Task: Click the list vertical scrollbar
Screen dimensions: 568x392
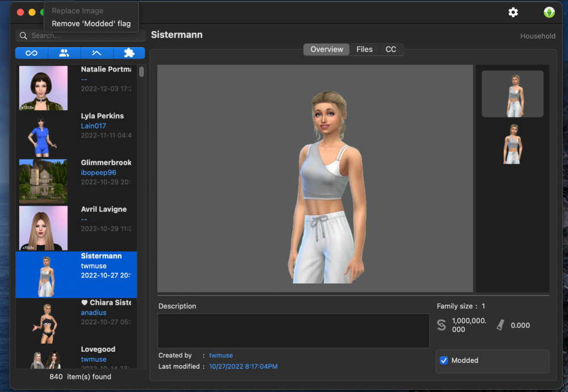Action: click(x=141, y=72)
